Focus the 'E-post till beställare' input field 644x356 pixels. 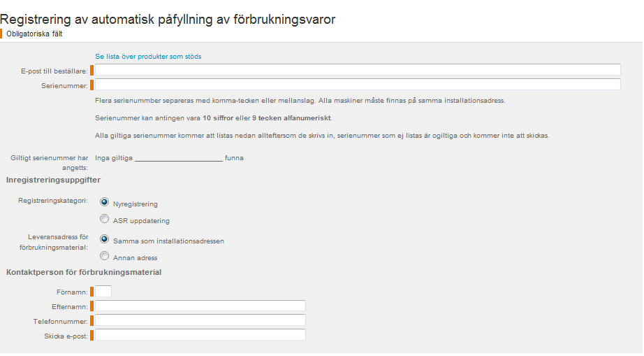tap(358, 70)
